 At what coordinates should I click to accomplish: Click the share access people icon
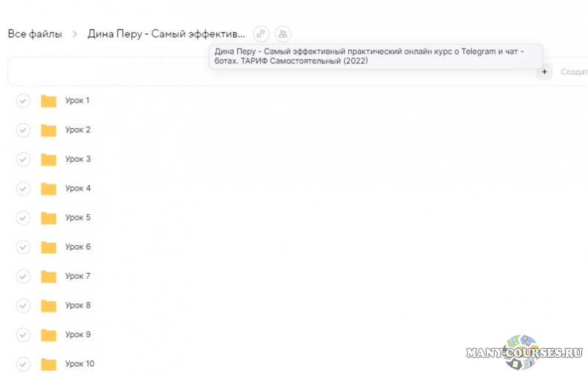click(x=283, y=34)
